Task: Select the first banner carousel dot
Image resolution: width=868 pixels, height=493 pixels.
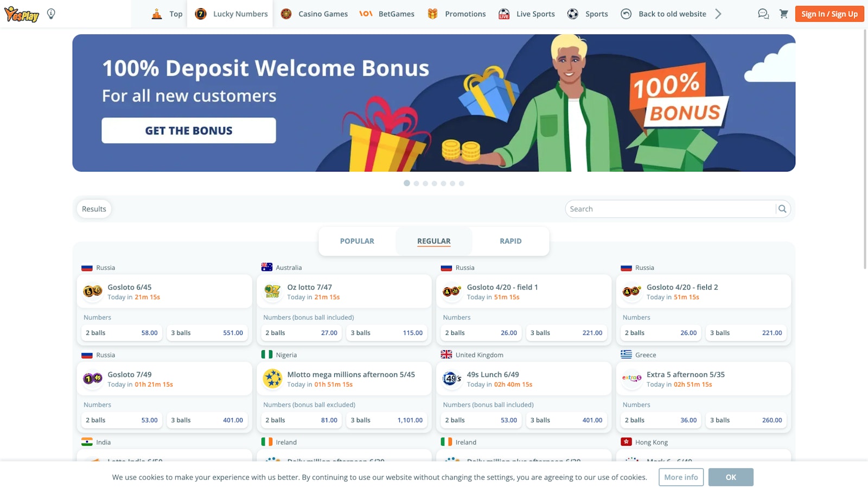Action: pos(407,184)
